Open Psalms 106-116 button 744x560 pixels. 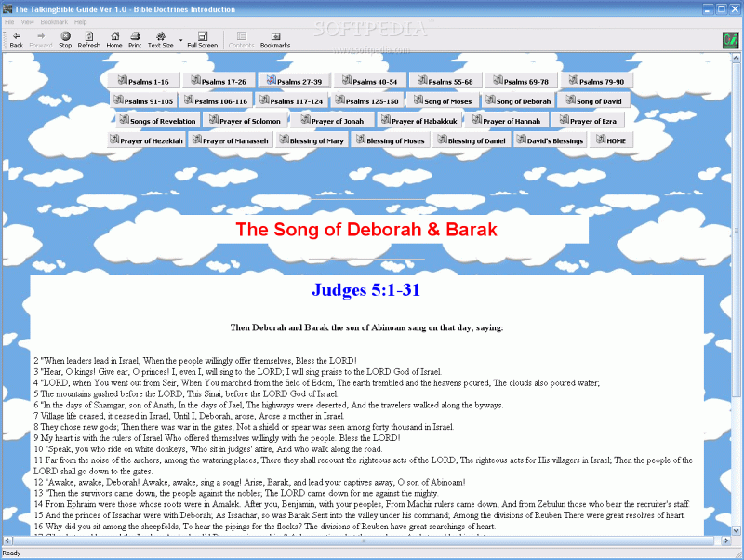pyautogui.click(x=216, y=100)
